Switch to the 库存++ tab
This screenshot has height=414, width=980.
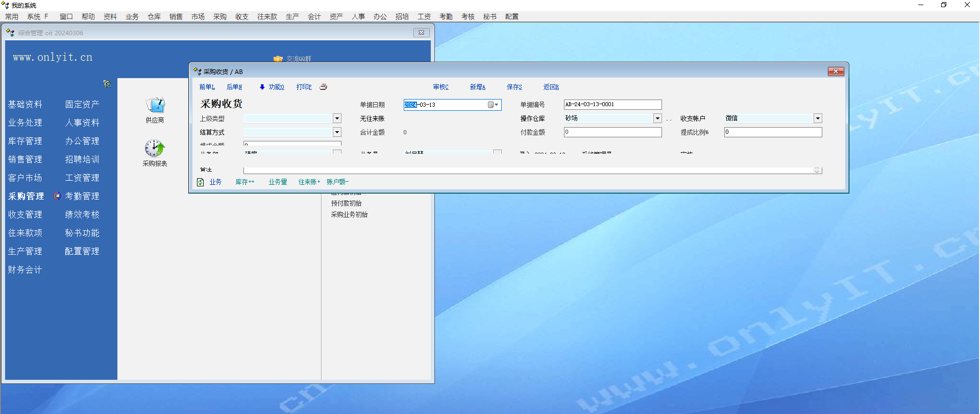click(244, 182)
